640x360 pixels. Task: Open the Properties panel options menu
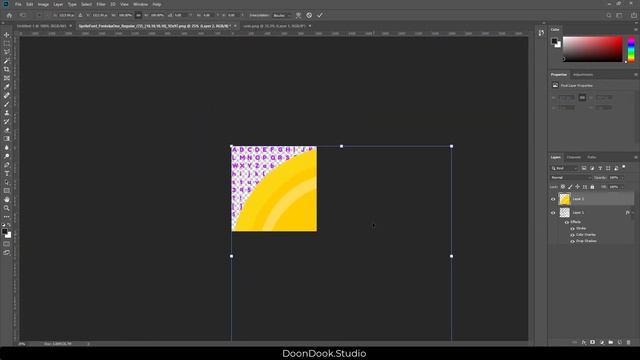click(x=636, y=75)
